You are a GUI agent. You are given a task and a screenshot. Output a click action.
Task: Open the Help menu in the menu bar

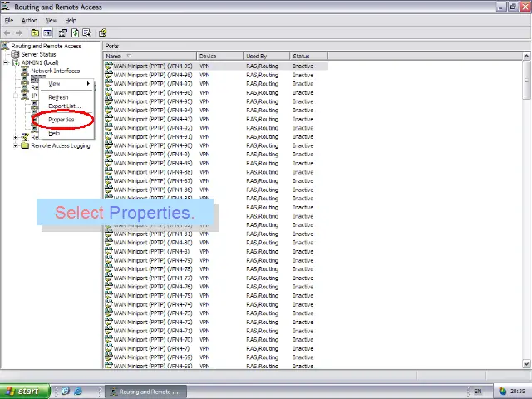click(x=71, y=20)
